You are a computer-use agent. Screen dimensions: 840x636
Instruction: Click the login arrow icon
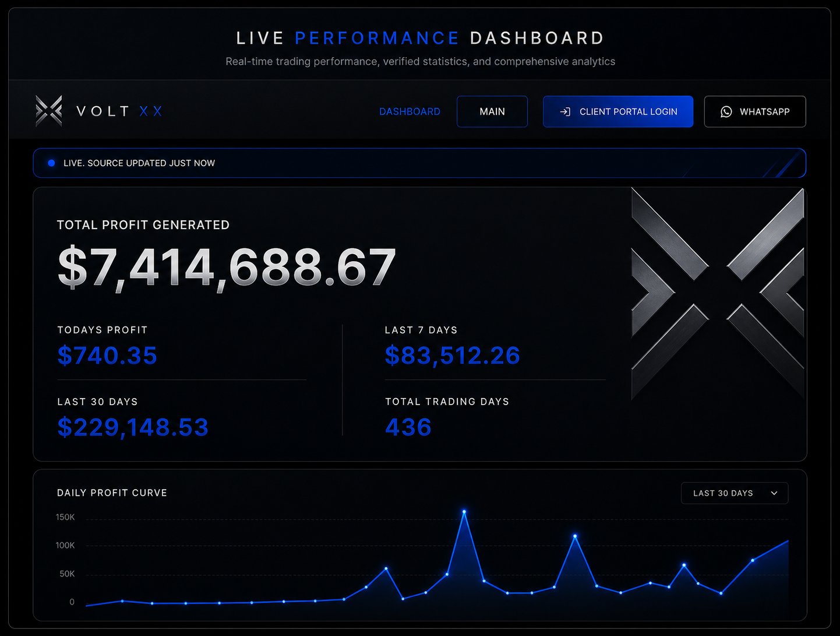(x=565, y=111)
